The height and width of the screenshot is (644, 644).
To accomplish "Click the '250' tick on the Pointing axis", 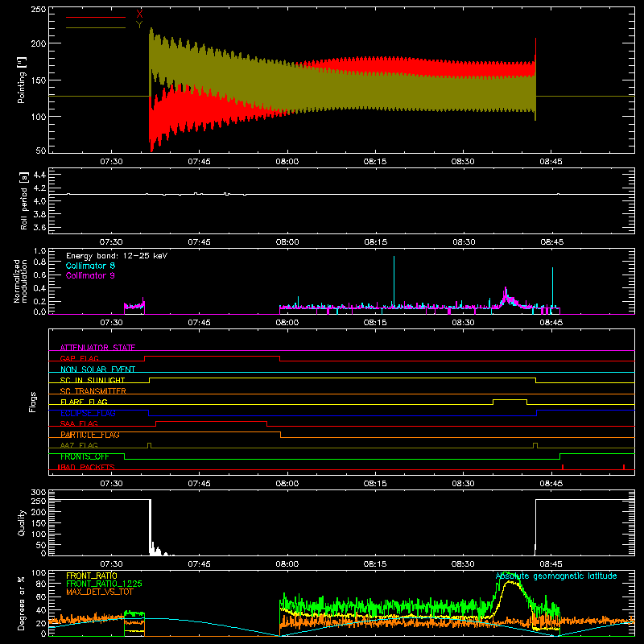I will pyautogui.click(x=38, y=9).
